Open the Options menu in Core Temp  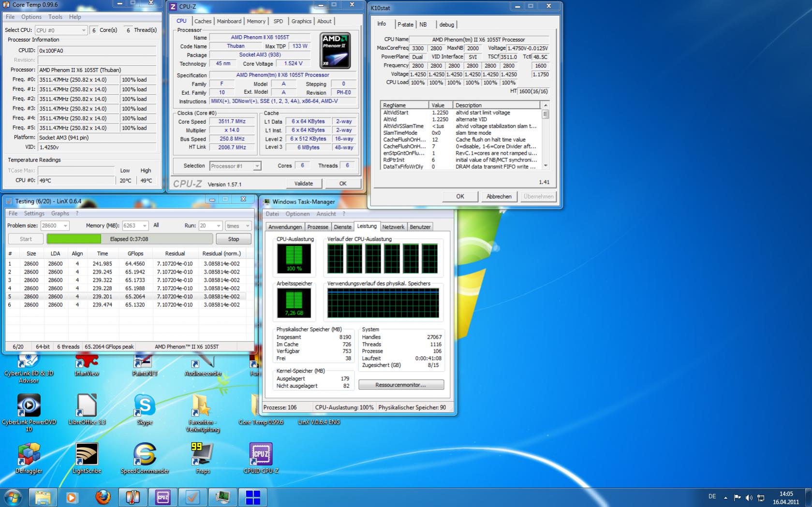(x=31, y=17)
